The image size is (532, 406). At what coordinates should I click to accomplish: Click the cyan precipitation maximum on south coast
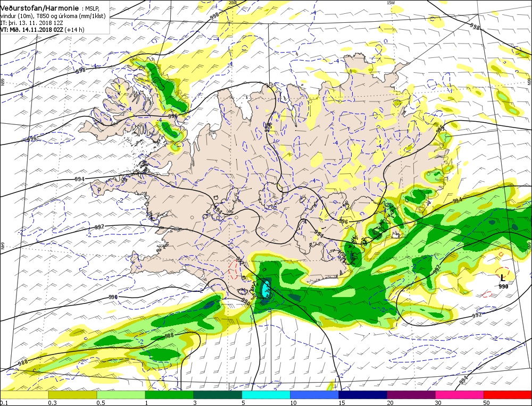pos(265,289)
